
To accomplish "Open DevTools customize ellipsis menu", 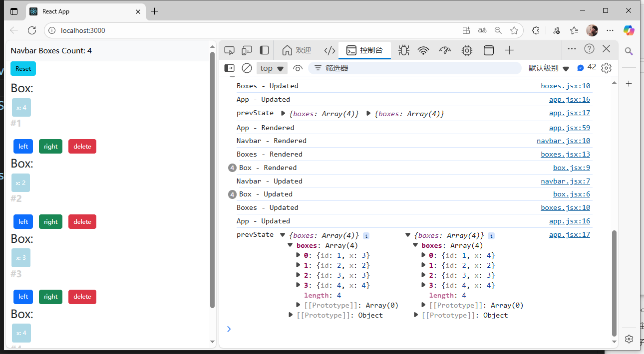I will 572,49.
